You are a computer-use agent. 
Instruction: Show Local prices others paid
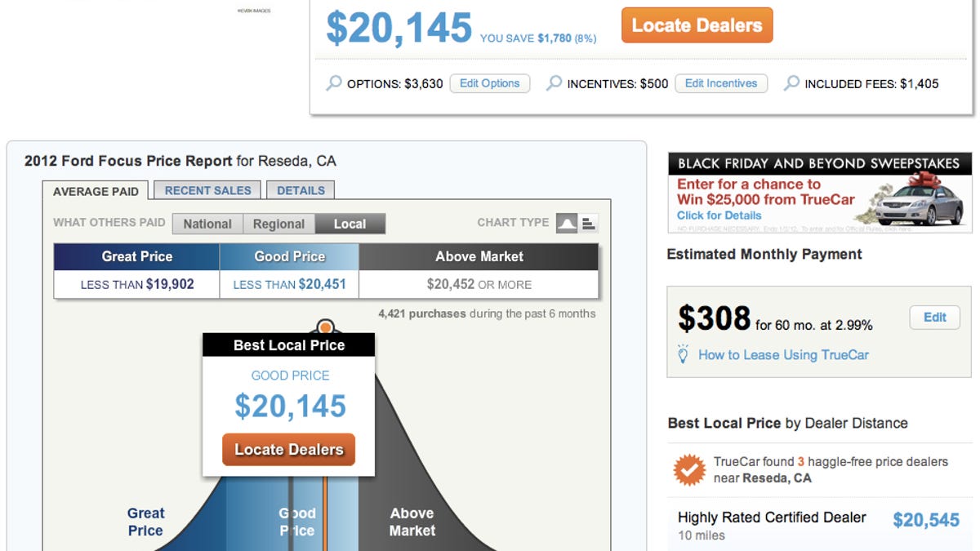(x=350, y=224)
